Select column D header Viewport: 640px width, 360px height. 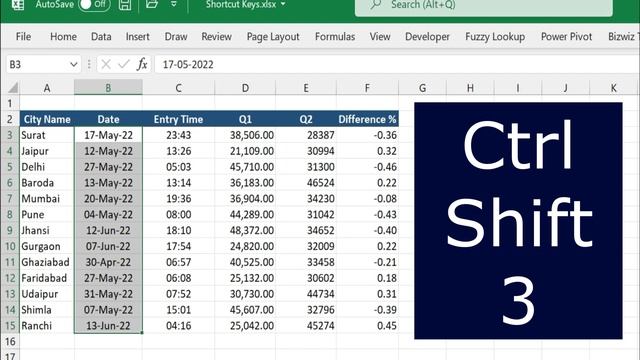click(245, 88)
